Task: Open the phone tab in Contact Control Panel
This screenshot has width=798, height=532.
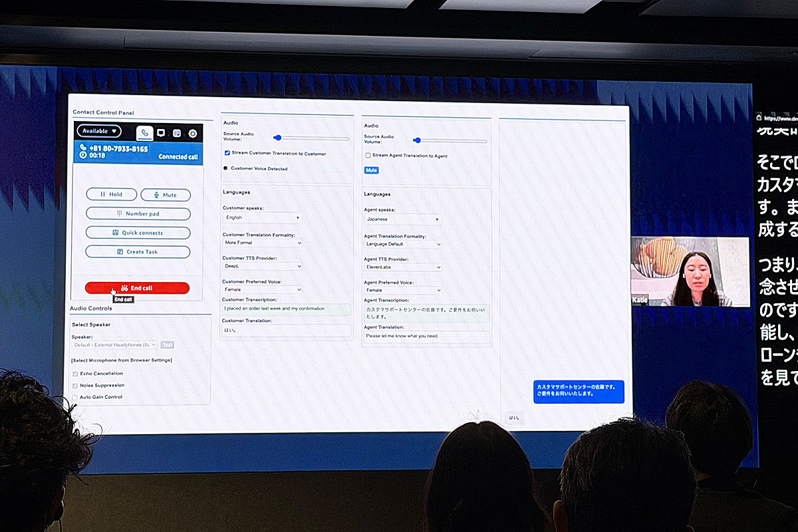Action: tap(145, 132)
